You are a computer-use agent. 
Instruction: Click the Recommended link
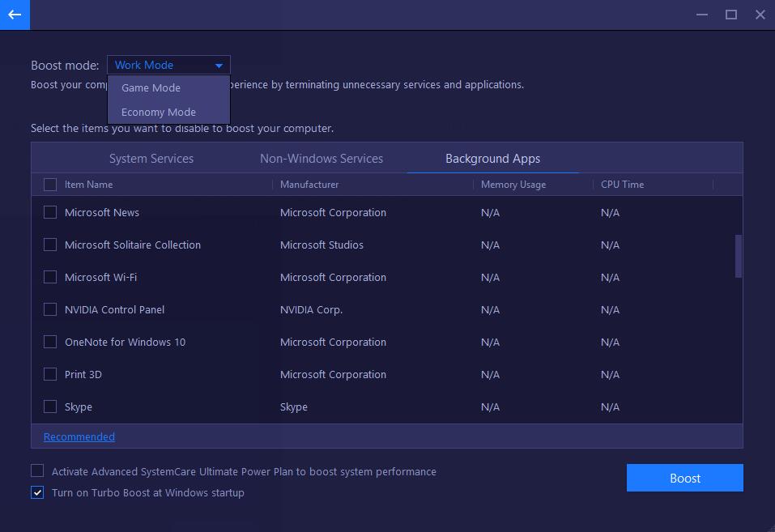tap(79, 436)
